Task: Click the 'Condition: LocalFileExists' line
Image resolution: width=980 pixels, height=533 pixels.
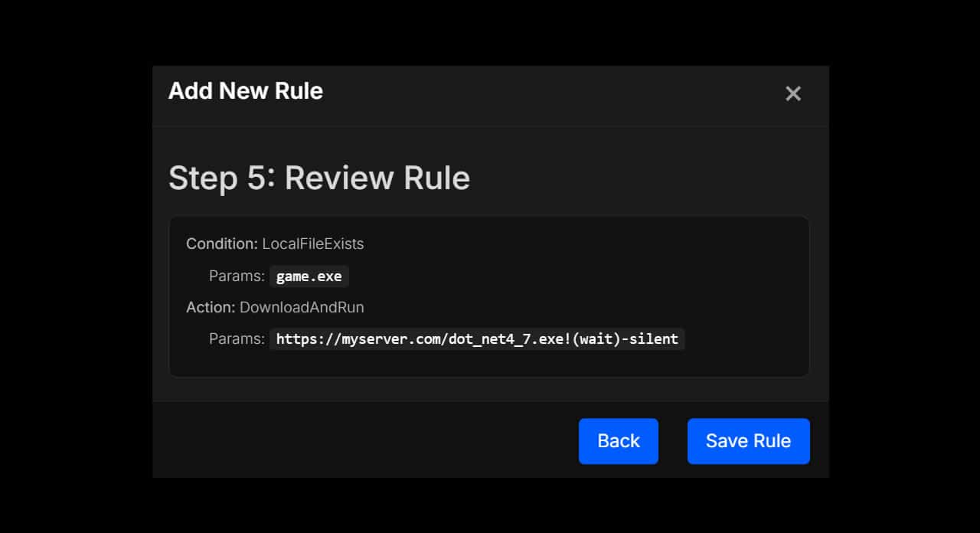Action: pyautogui.click(x=275, y=244)
